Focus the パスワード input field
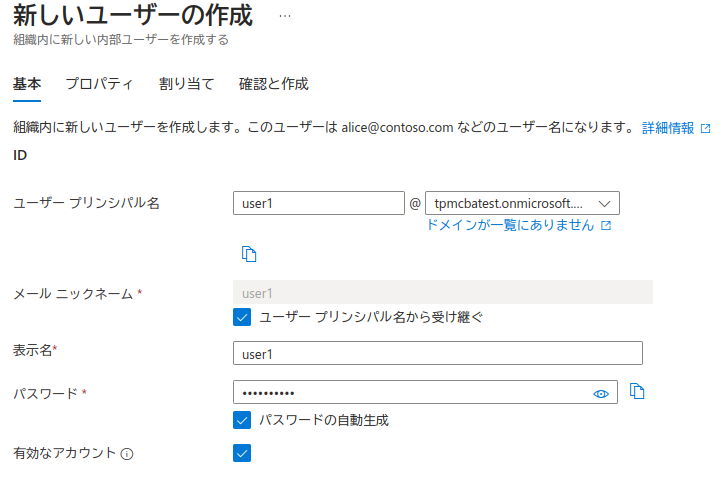Viewport: 721px width, 485px height. 410,393
